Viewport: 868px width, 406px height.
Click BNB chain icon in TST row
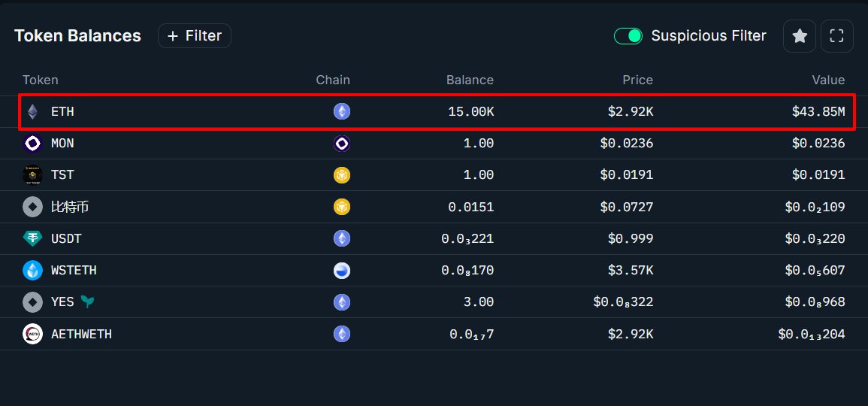click(342, 175)
